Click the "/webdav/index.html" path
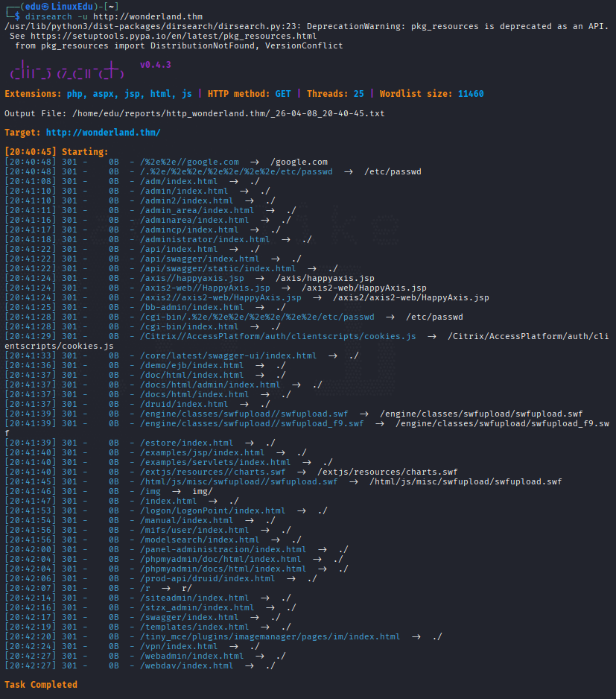 tap(187, 665)
